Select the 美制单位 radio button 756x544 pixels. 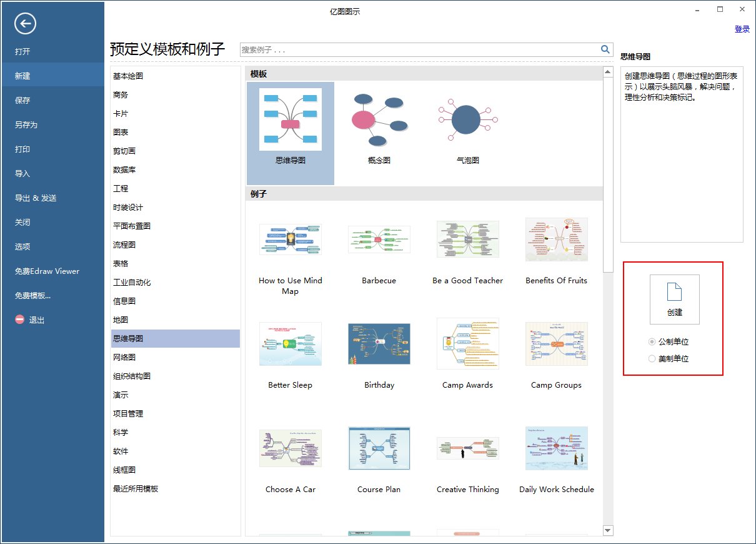click(x=652, y=358)
